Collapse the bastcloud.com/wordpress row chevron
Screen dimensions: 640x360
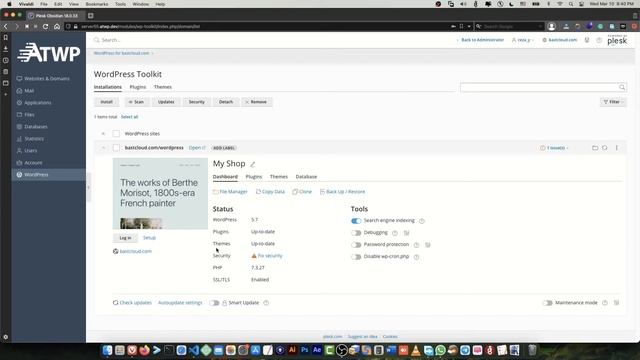coord(103,148)
